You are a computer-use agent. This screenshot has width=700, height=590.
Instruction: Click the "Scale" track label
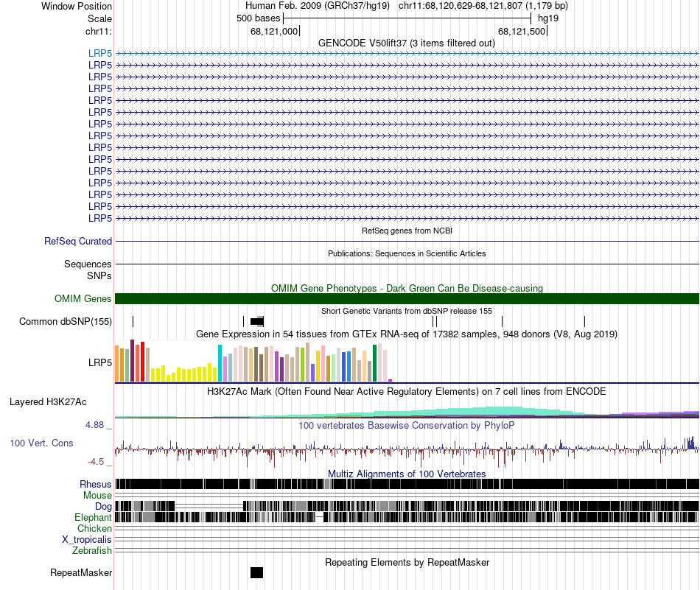coord(99,18)
